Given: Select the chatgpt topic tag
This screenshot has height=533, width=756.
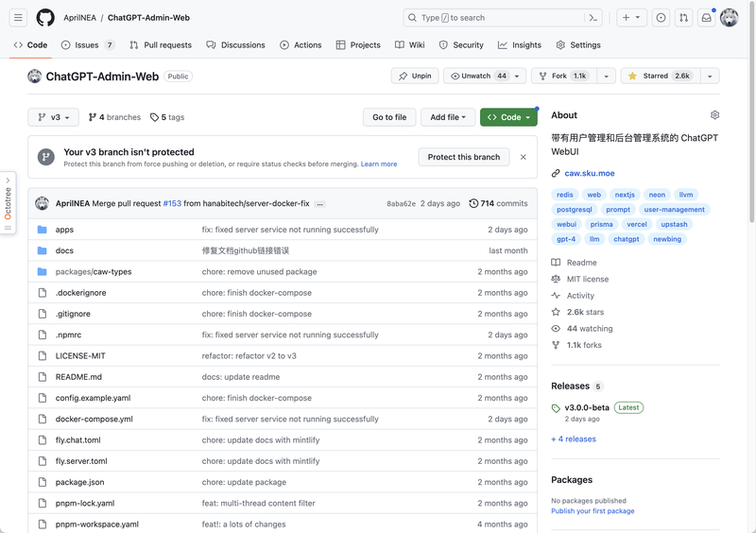Looking at the screenshot, I should [627, 239].
